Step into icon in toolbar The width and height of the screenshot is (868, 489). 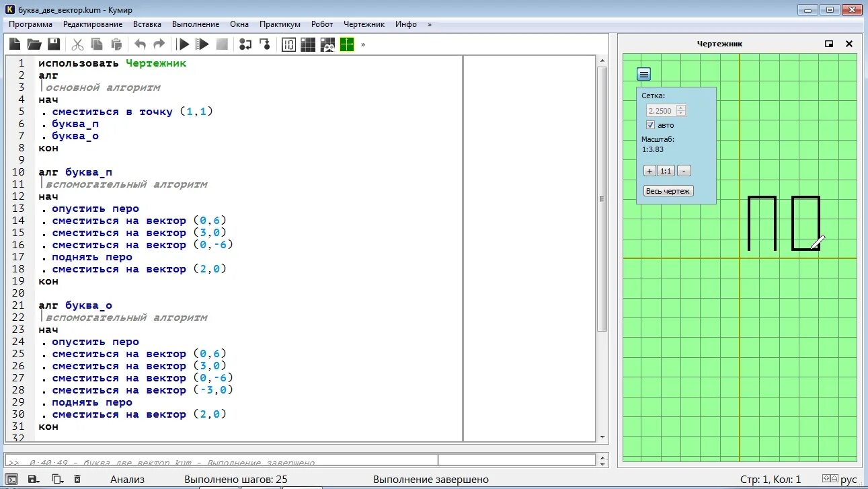coord(265,44)
